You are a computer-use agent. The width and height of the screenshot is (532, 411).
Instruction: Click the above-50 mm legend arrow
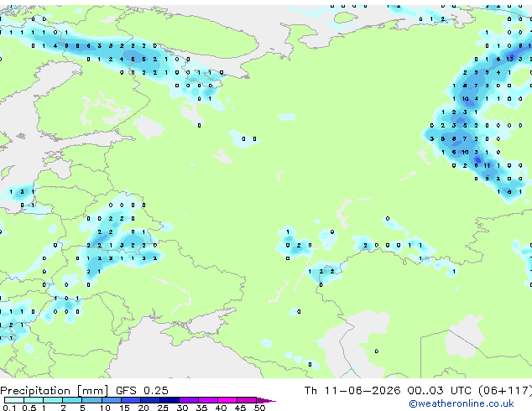(x=266, y=401)
